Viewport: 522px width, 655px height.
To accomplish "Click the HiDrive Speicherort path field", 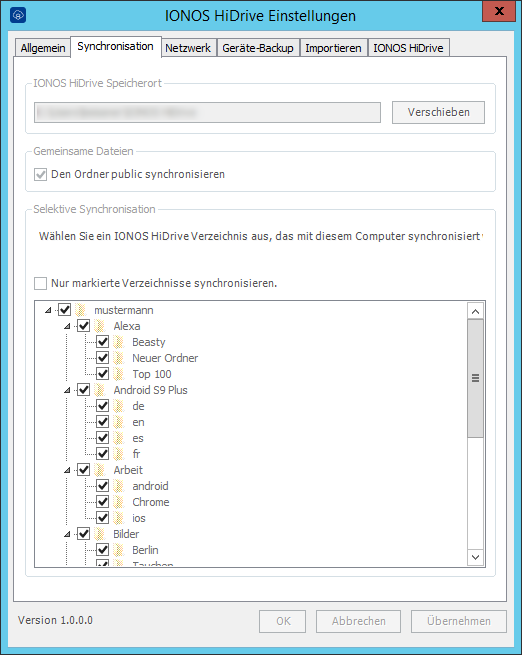I will click(x=207, y=112).
